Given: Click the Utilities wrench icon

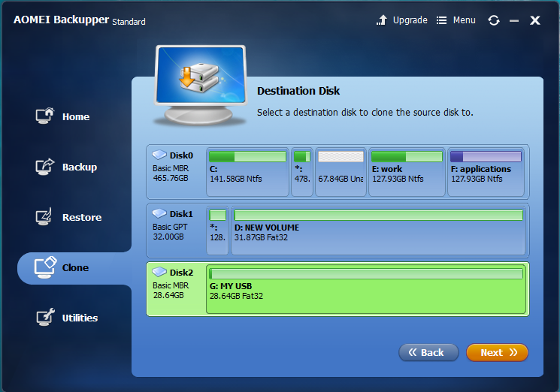Looking at the screenshot, I should pyautogui.click(x=45, y=317).
